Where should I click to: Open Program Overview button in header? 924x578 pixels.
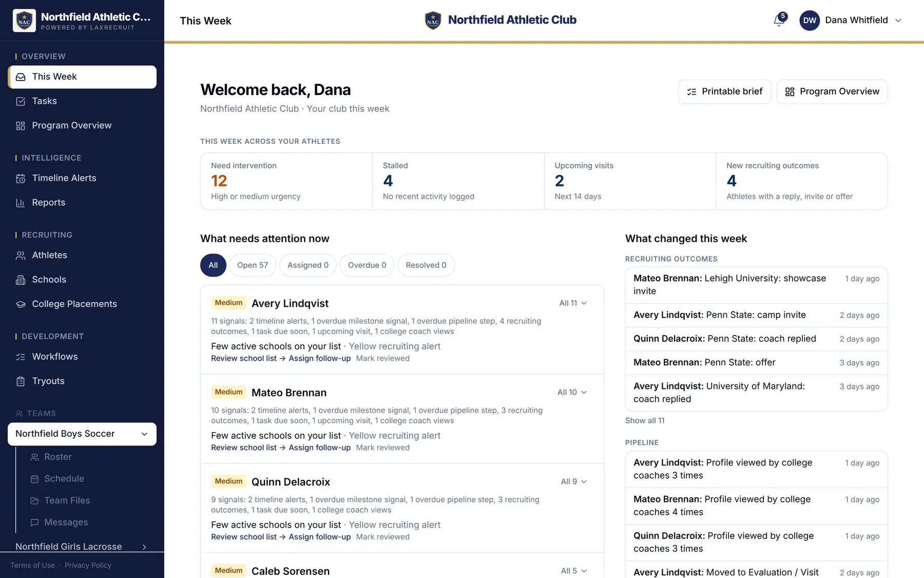832,91
